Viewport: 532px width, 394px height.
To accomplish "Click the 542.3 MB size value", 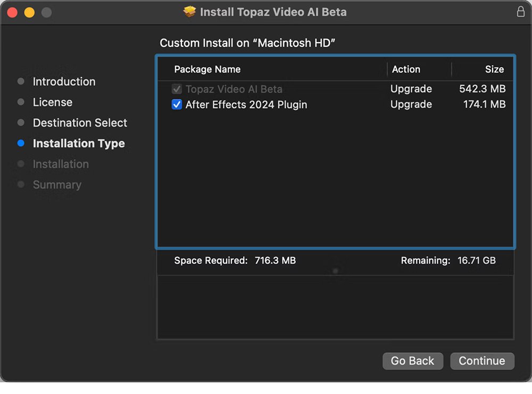I will click(482, 88).
